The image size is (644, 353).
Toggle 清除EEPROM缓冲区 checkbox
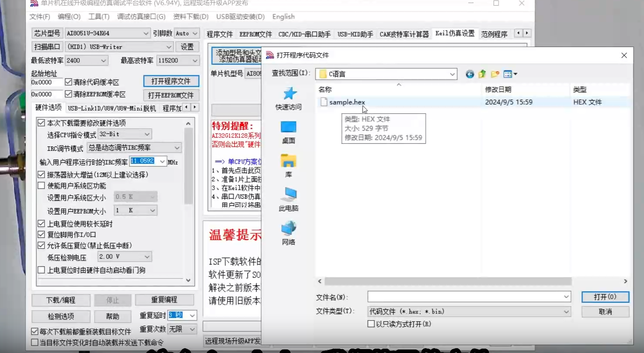[68, 94]
